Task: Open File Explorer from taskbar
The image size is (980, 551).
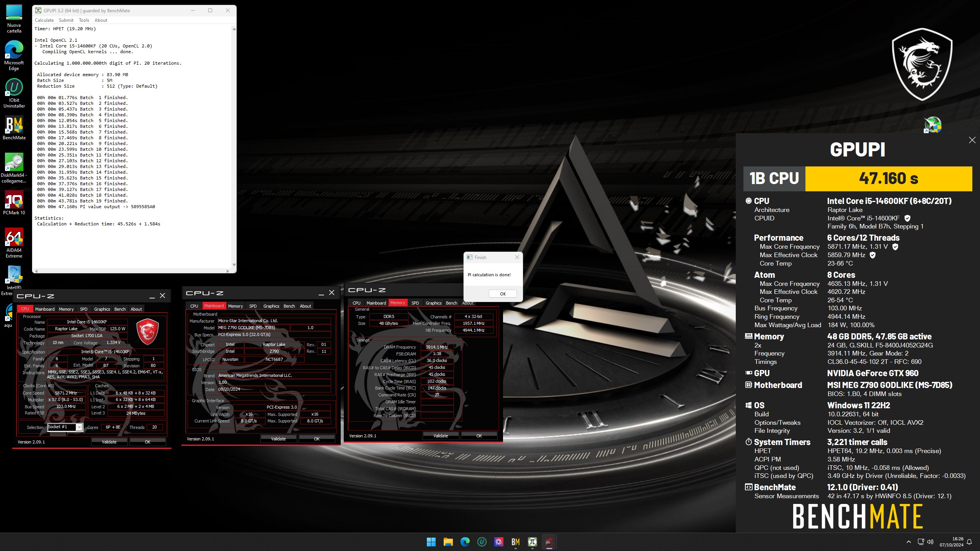Action: click(x=448, y=542)
